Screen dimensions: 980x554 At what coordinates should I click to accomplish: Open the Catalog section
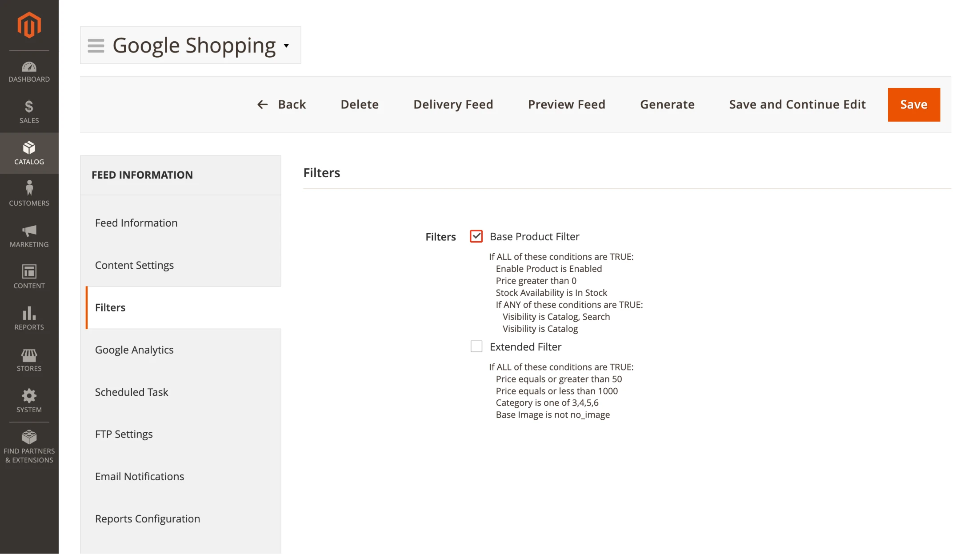(x=29, y=152)
